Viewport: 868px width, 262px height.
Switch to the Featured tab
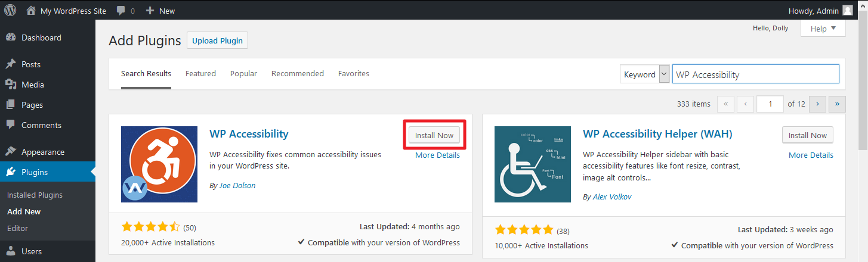(x=200, y=74)
